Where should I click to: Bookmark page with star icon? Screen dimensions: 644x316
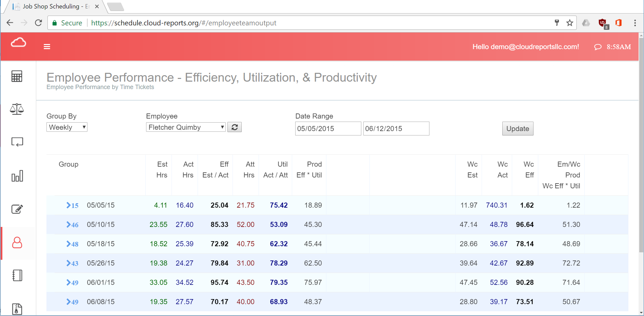click(x=570, y=23)
